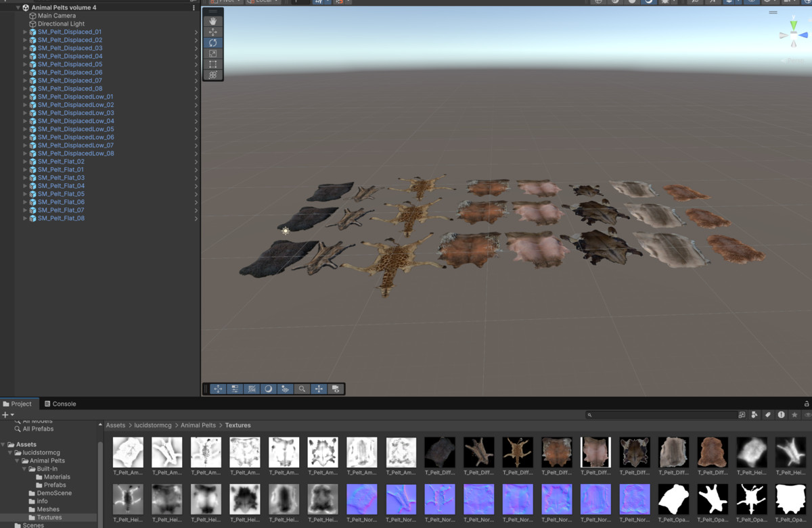Click the search-by-type filter icon in Project
This screenshot has width=812, height=528.
(x=754, y=414)
